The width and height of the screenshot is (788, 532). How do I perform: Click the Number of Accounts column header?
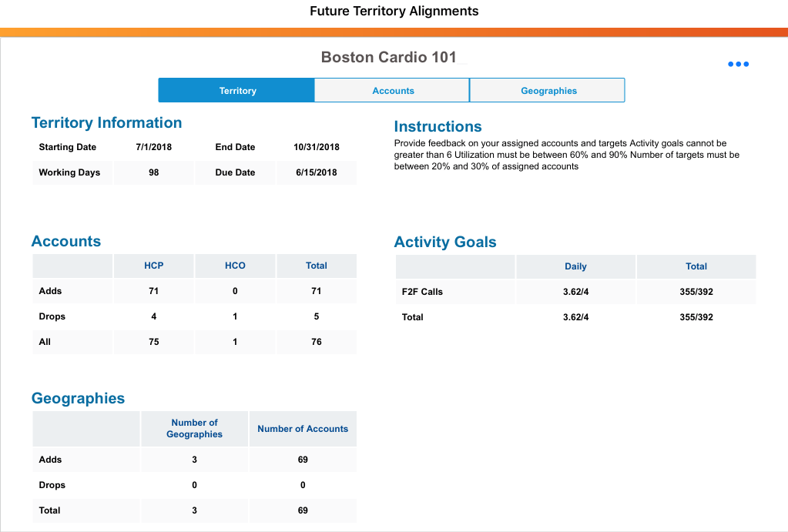(x=303, y=429)
